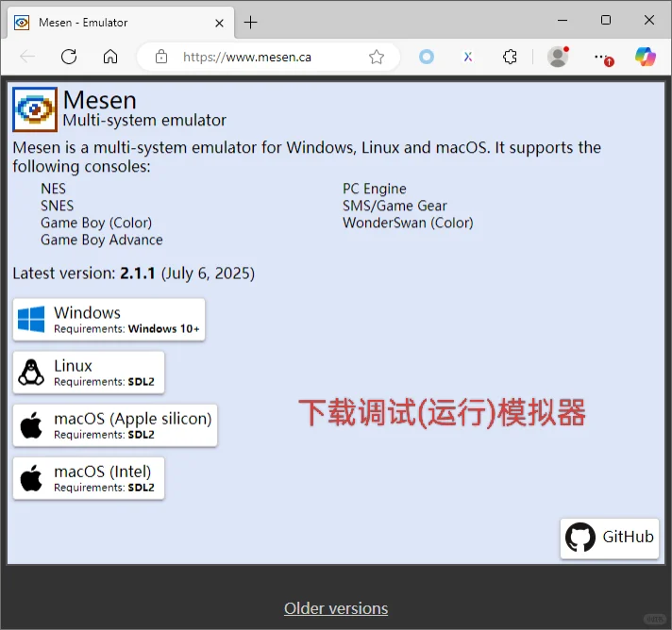Screen dimensions: 672x630
Task: Open Settings and more ellipsis menu
Action: (603, 58)
